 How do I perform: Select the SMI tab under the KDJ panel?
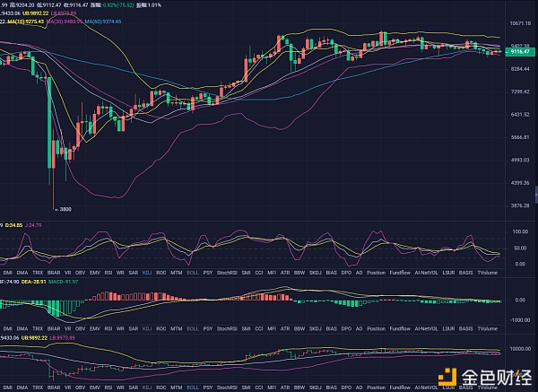[246, 273]
